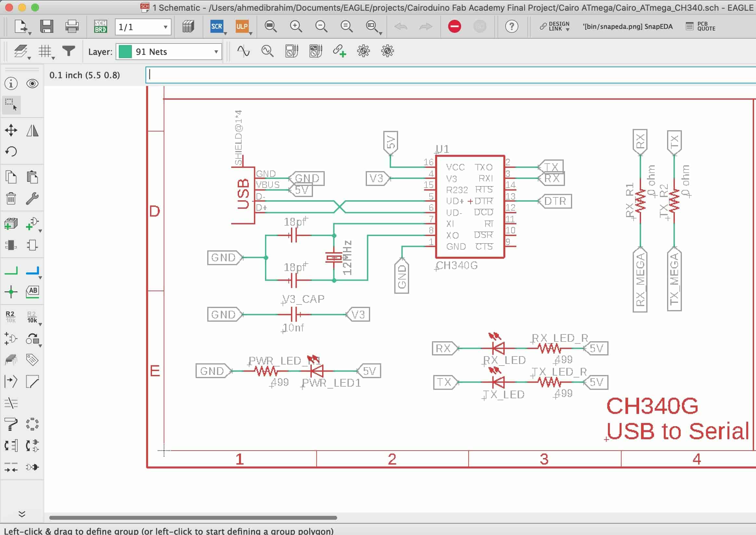The image size is (756, 535).
Task: Run a user program with ULP icon
Action: (242, 26)
